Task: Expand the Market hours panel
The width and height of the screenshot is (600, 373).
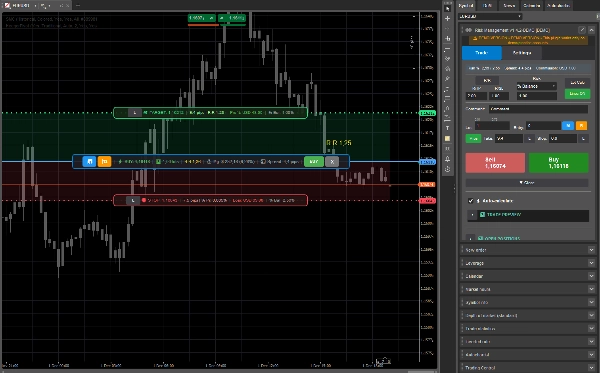Action: pos(592,289)
